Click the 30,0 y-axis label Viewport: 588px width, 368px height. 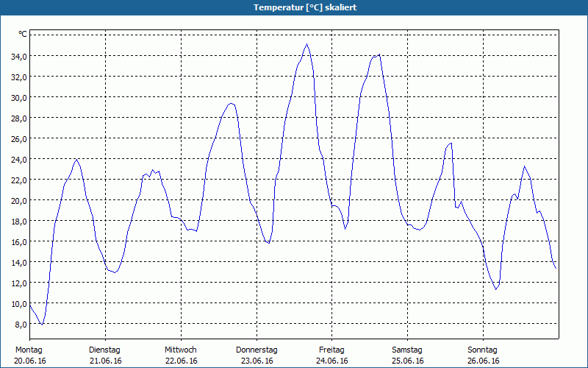coord(19,98)
